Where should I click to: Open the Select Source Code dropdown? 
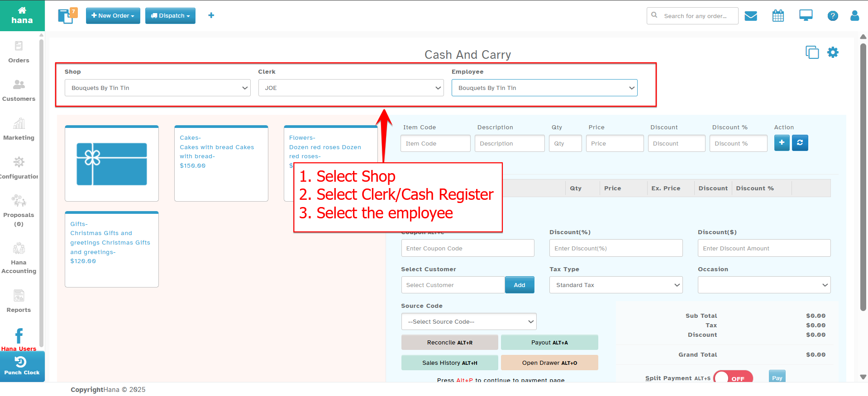pyautogui.click(x=469, y=321)
